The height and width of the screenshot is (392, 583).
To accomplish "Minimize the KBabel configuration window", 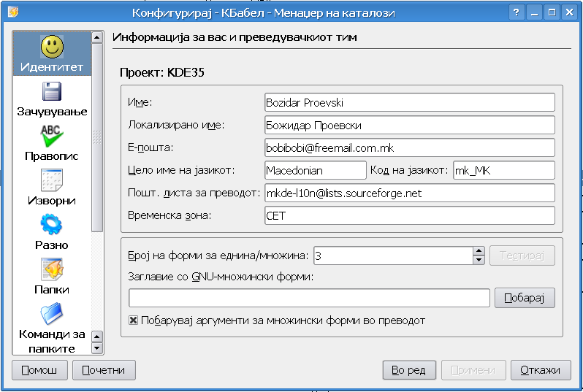I will pyautogui.click(x=535, y=12).
